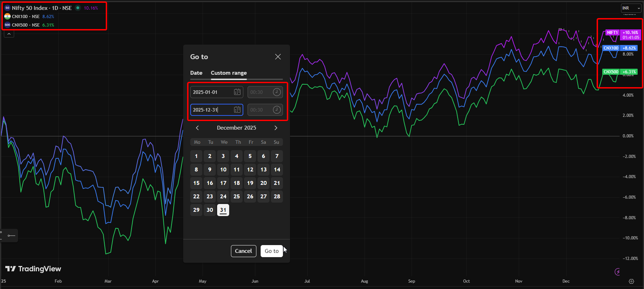Select the CNX100 legend entry
The width and height of the screenshot is (644, 289).
click(x=25, y=17)
